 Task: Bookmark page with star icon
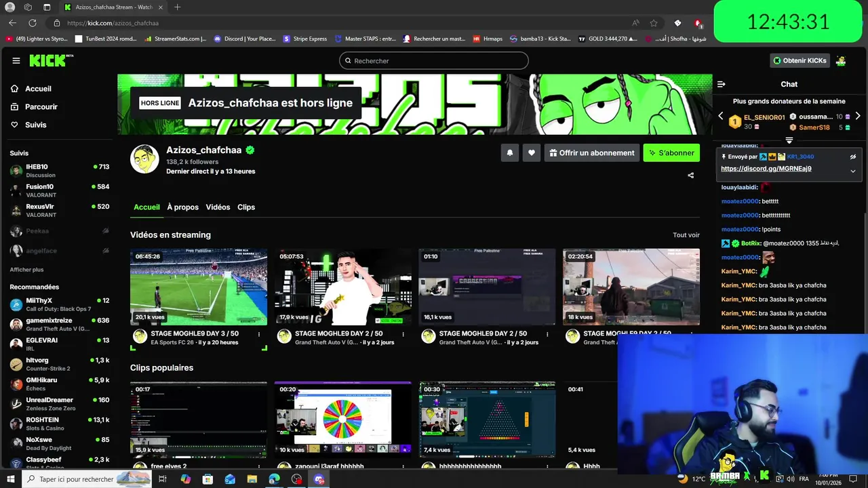coord(654,23)
